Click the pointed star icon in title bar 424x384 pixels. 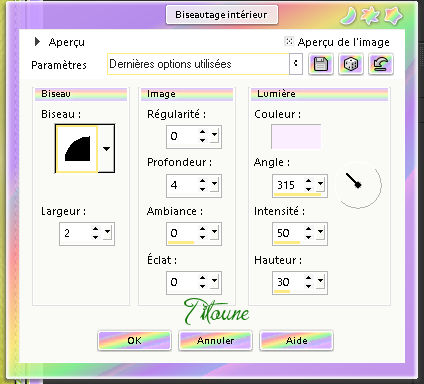(x=371, y=16)
